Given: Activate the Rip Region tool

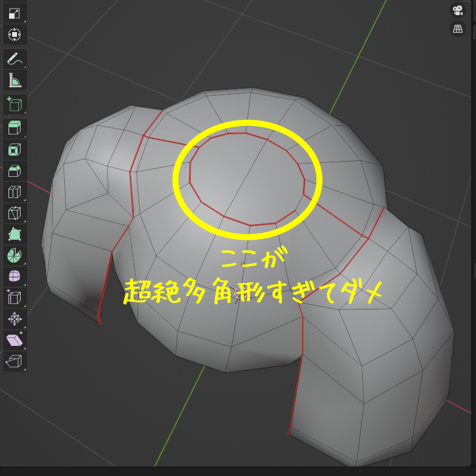Looking at the screenshot, I should tap(15, 362).
